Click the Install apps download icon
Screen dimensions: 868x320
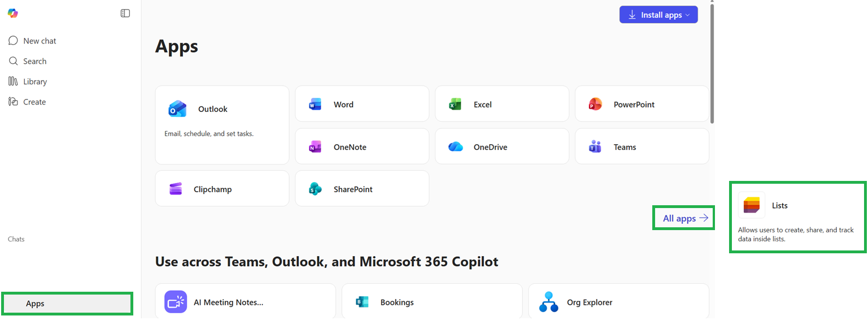632,15
